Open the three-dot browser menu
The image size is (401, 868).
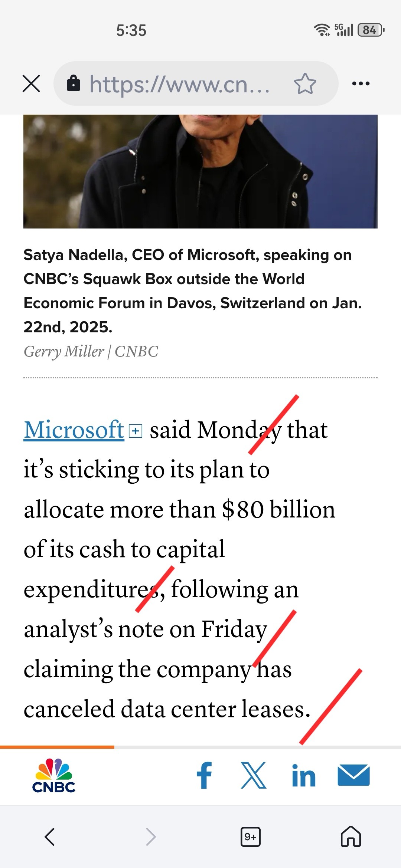361,83
